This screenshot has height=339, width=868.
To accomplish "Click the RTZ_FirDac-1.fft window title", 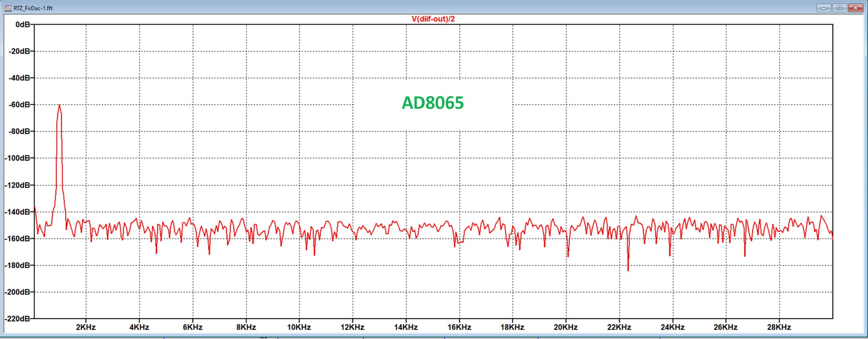I will click(33, 8).
